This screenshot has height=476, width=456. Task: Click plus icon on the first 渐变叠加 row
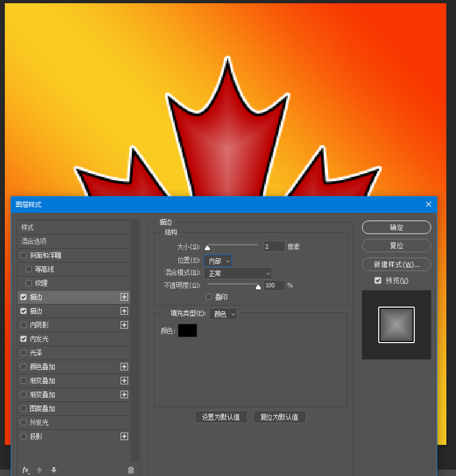pos(124,381)
